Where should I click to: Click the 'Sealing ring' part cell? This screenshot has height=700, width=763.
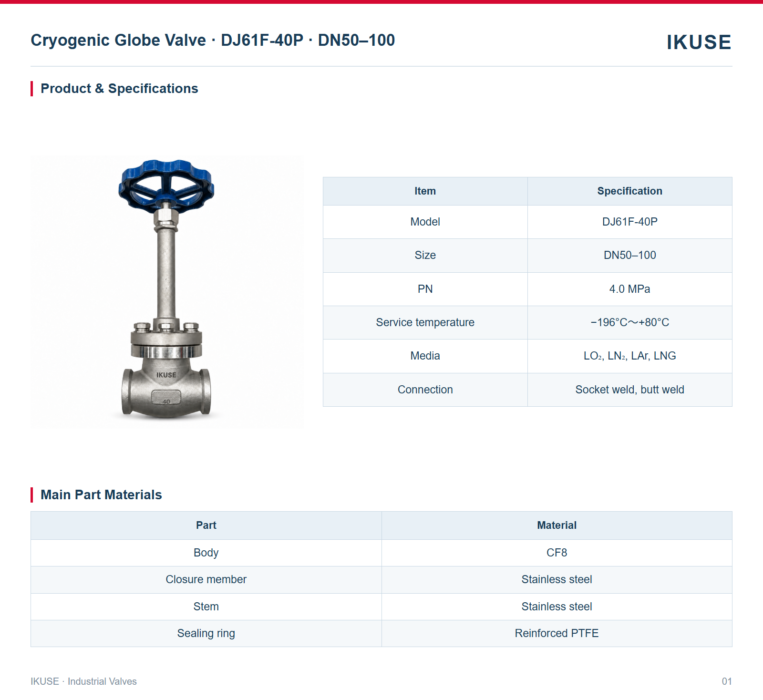pos(206,633)
